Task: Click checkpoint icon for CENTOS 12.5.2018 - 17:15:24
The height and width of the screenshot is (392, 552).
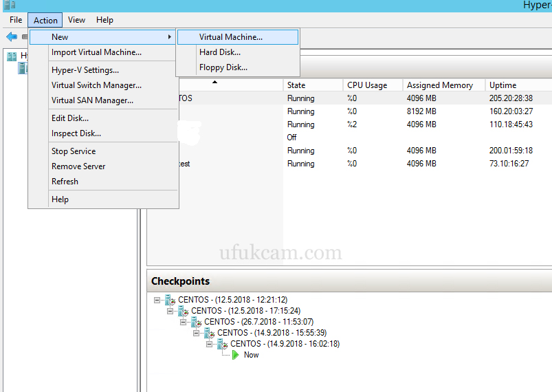Action: (183, 311)
